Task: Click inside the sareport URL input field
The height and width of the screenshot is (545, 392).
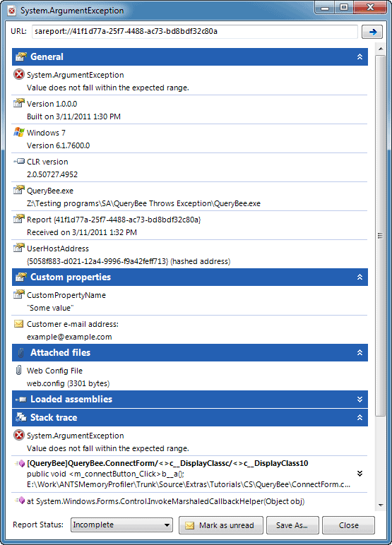Action: 195,31
